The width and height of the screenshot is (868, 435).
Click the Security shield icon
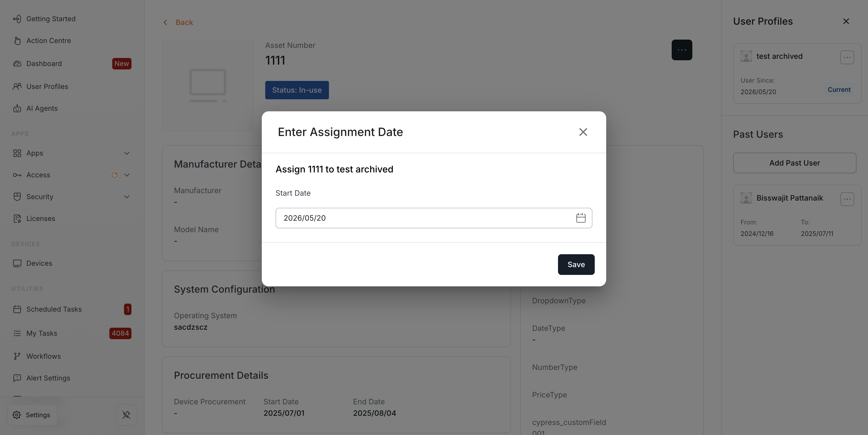pos(17,197)
